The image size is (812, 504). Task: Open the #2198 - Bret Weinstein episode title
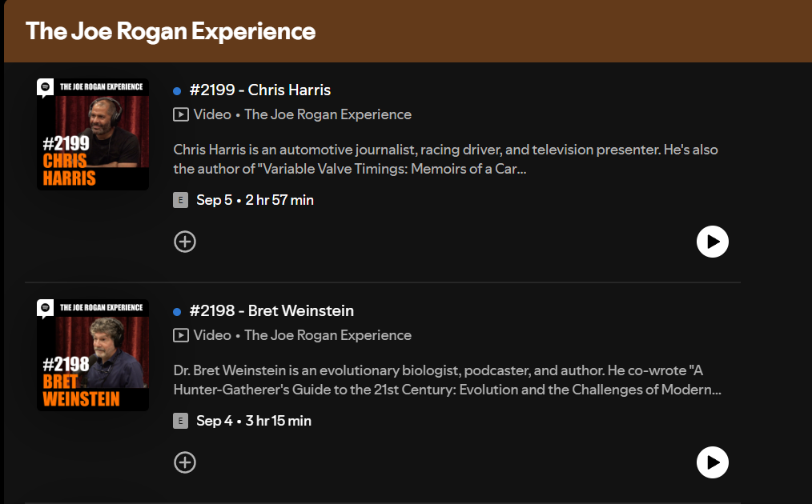271,310
